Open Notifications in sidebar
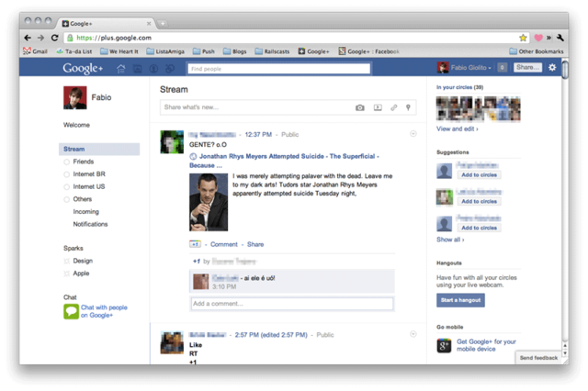 90,224
